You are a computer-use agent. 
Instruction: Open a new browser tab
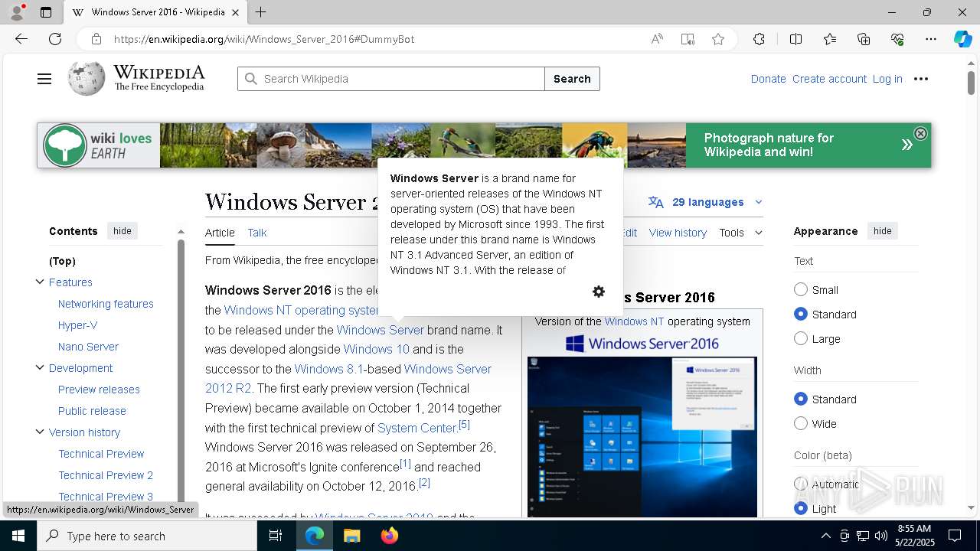(261, 12)
